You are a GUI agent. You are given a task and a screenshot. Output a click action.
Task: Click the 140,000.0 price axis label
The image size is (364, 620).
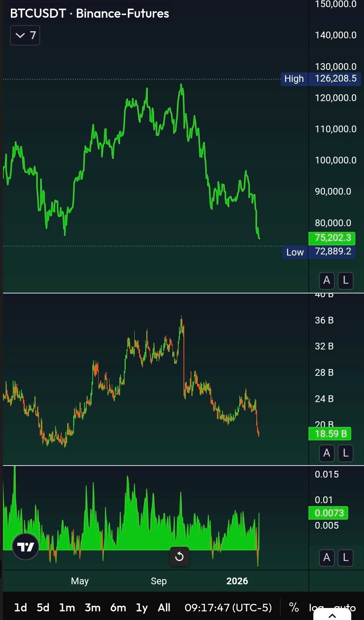[335, 35]
